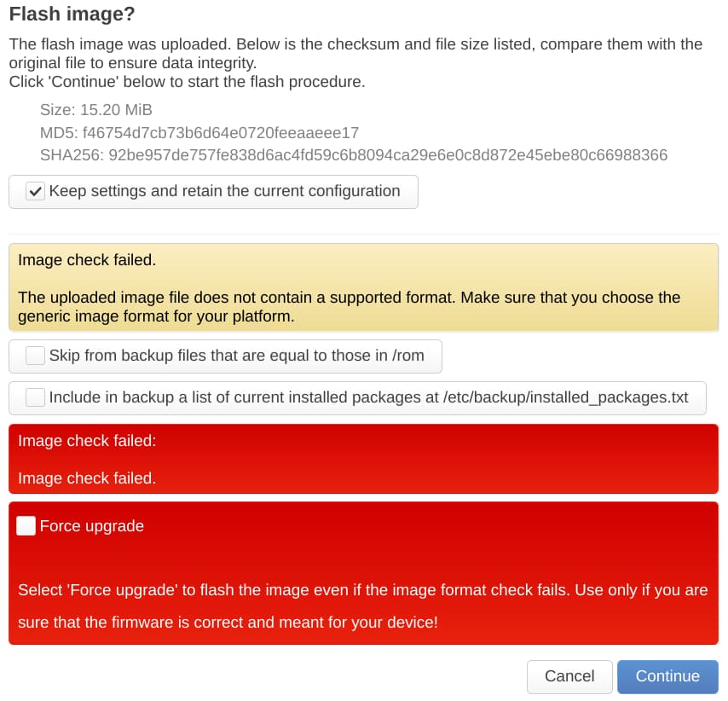This screenshot has width=728, height=701.
Task: Click the red 'Image check failed:' alert
Action: click(363, 459)
